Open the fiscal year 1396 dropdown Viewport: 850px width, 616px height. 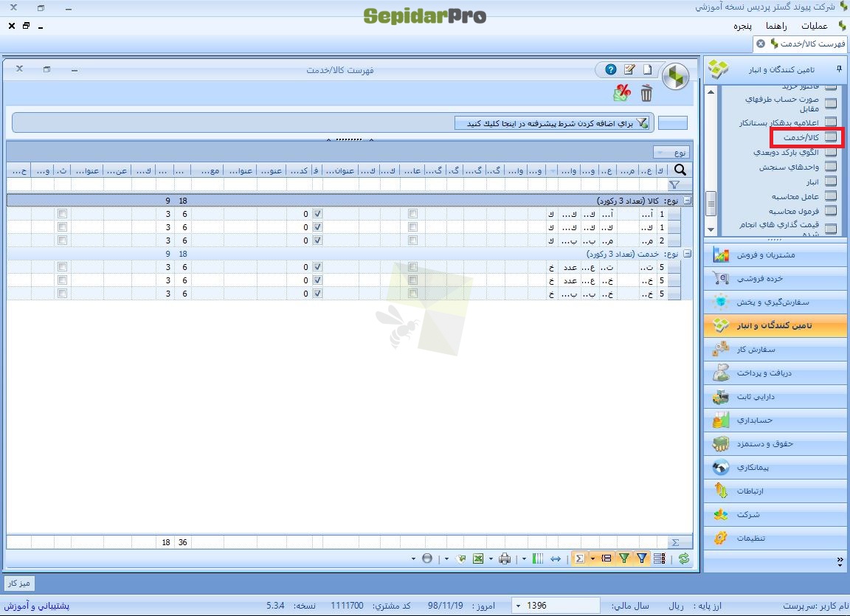pyautogui.click(x=519, y=606)
